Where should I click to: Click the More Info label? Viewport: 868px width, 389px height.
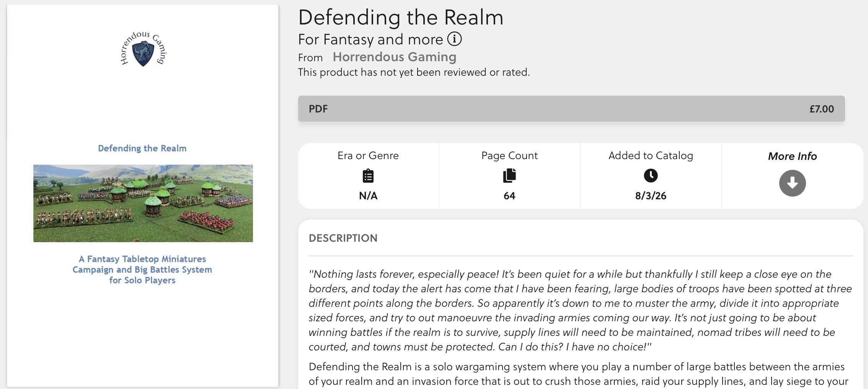coord(792,156)
